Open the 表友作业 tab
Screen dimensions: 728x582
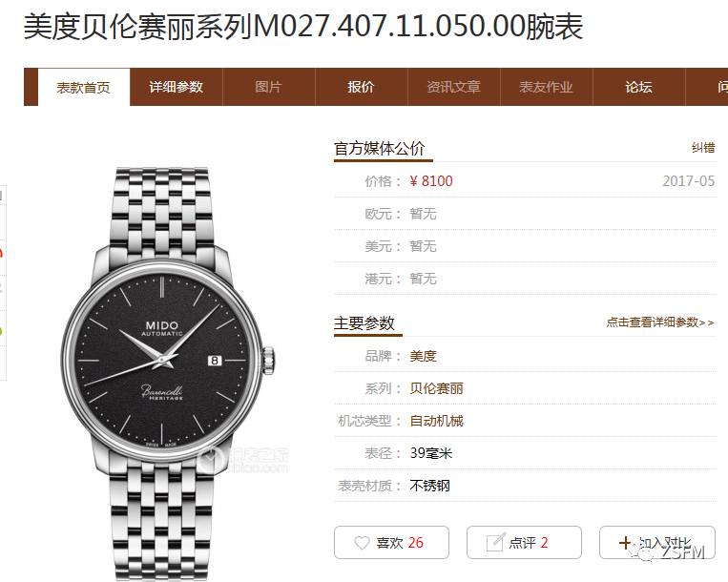point(546,87)
